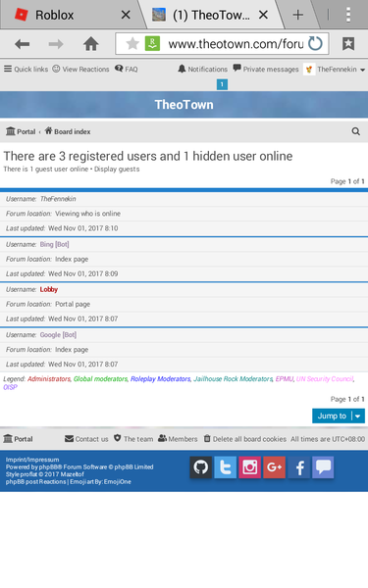
Task: Open Instagram social icon
Action: coord(249,467)
